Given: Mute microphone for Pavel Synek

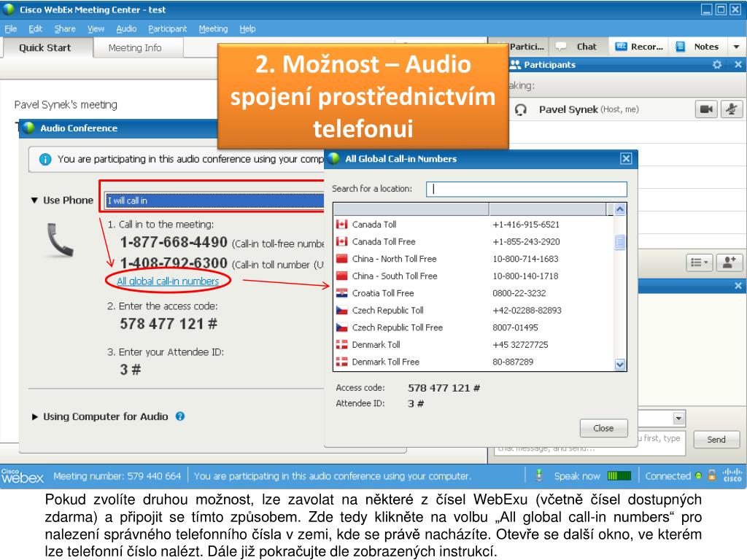Looking at the screenshot, I should click(731, 109).
